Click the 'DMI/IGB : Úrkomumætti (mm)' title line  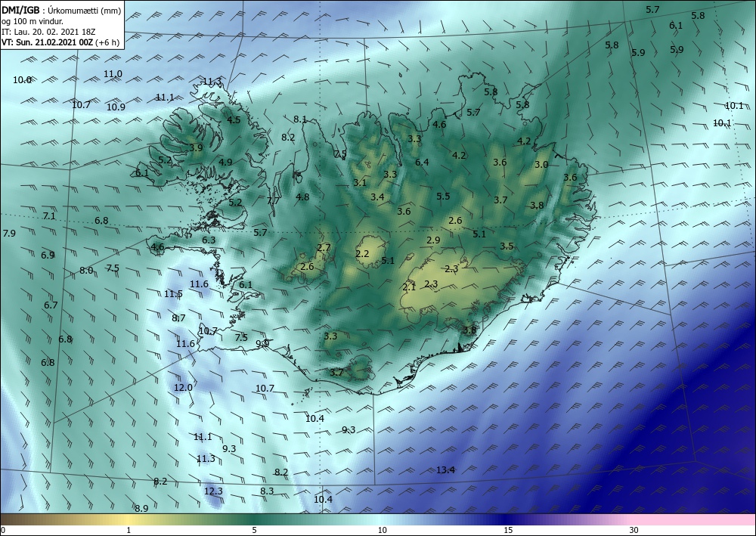(60, 10)
